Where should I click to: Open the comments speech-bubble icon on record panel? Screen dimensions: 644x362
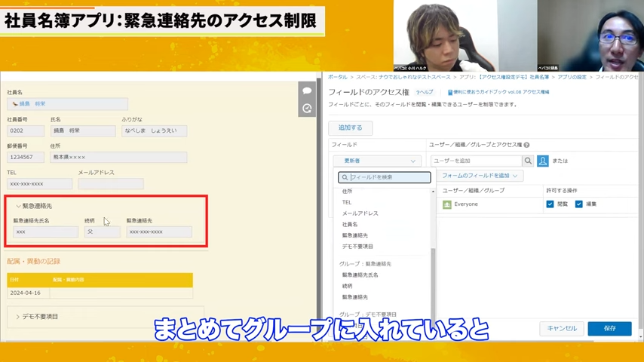(307, 90)
